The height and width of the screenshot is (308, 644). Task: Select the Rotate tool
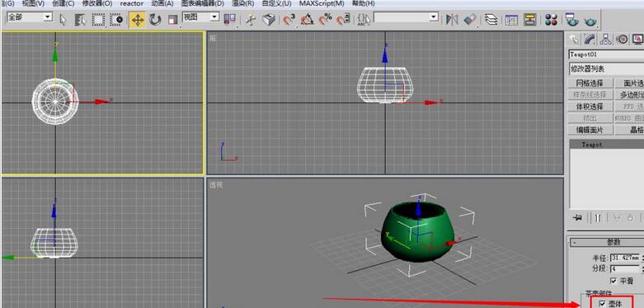155,19
